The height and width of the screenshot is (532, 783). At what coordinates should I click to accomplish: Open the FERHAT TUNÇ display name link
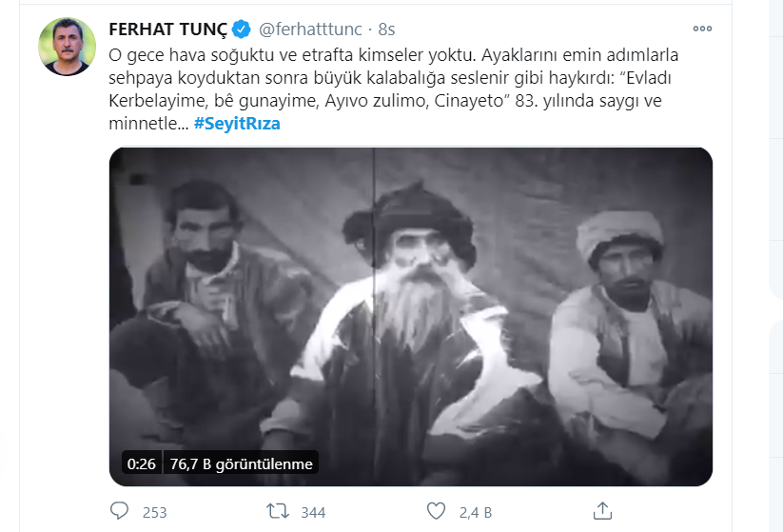tap(167, 30)
